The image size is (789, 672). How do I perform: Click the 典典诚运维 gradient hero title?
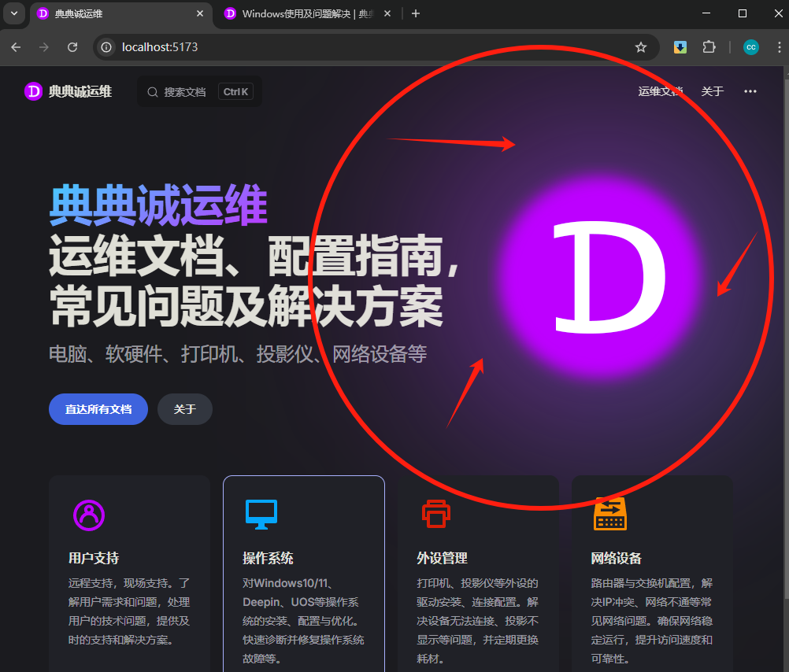[x=158, y=205]
